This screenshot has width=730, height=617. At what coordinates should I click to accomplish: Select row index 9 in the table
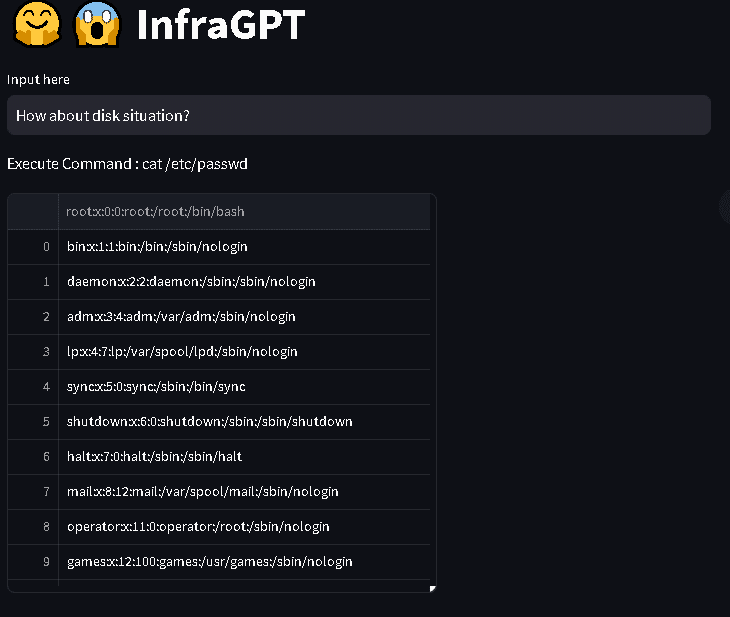coord(33,562)
